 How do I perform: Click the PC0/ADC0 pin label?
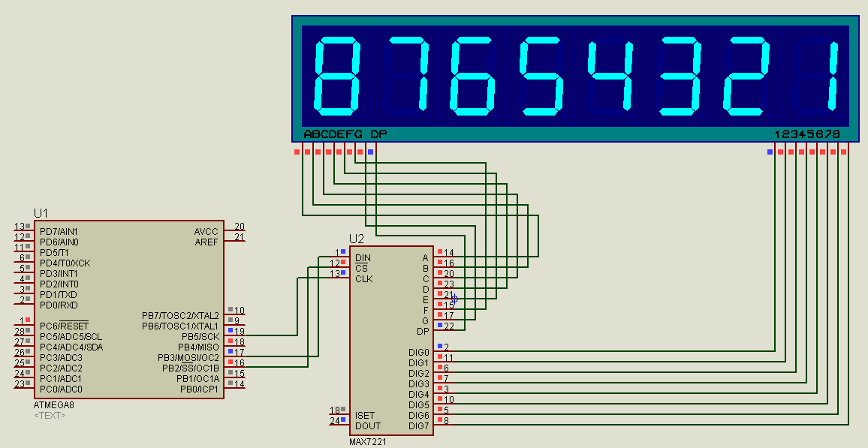pyautogui.click(x=61, y=389)
